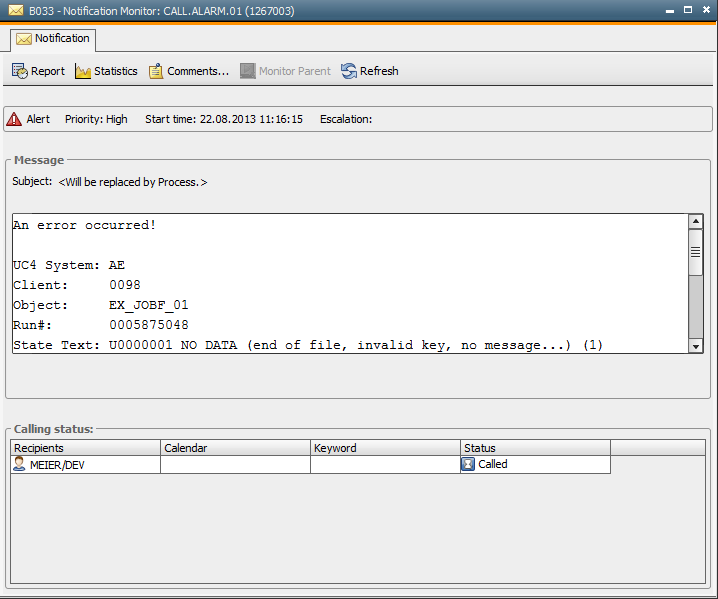
Task: Click the State Text U0000001 NO DATA line
Action: point(308,345)
